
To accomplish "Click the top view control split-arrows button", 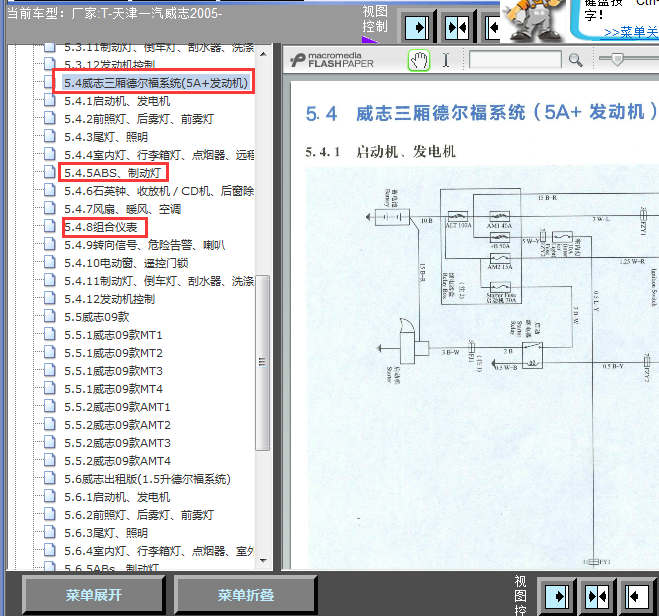I will coord(457,28).
